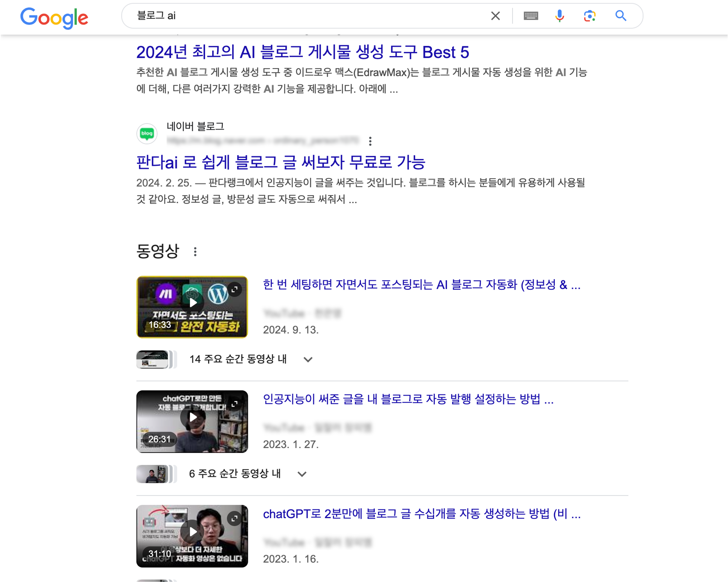Screen dimensions: 728x582
Task: Click the blue magnifier search button
Action: click(x=621, y=15)
